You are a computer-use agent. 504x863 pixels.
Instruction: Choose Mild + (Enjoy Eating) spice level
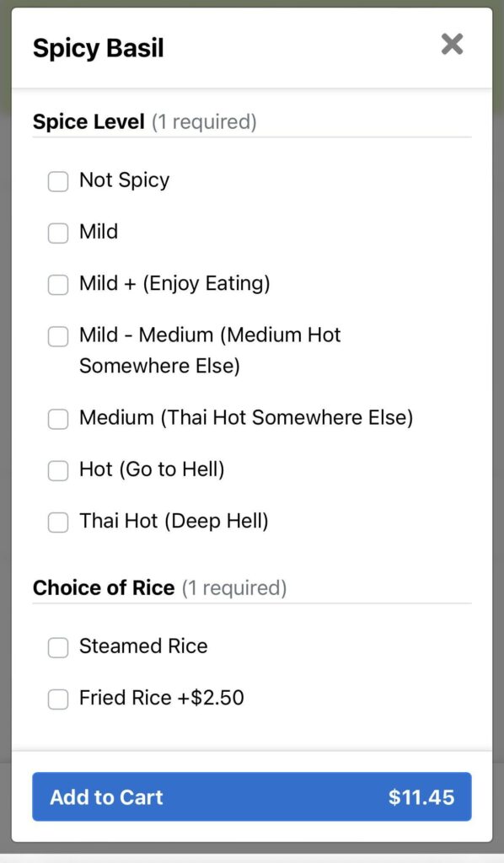[x=58, y=285]
